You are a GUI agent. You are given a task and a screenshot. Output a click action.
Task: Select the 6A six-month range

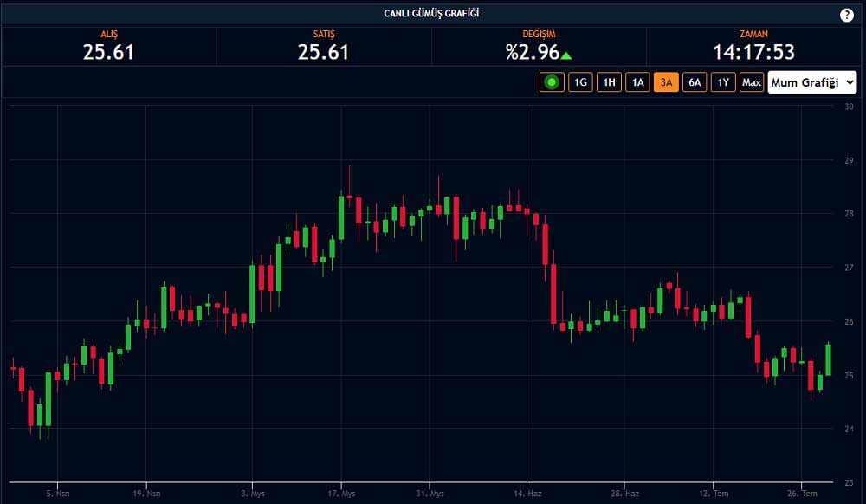[695, 82]
